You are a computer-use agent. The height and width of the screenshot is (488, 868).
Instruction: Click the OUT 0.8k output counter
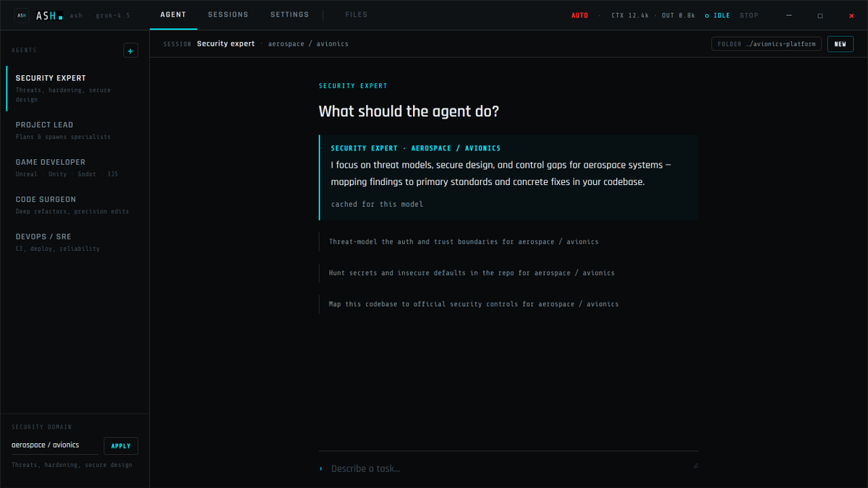pyautogui.click(x=678, y=15)
